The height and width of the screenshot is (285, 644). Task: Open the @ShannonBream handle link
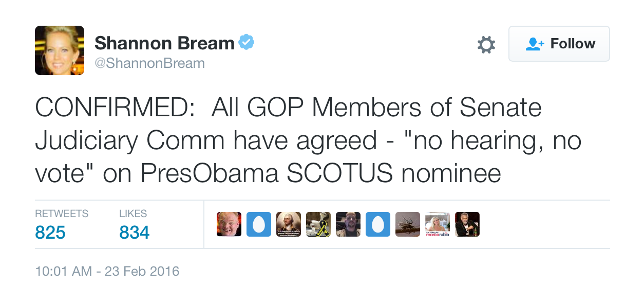[149, 63]
